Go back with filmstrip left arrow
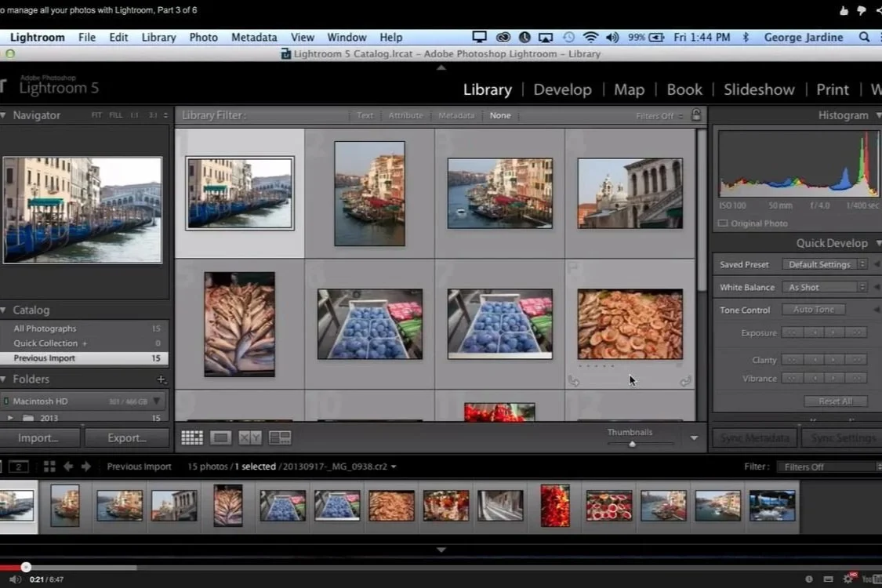This screenshot has height=588, width=882. coord(68,466)
